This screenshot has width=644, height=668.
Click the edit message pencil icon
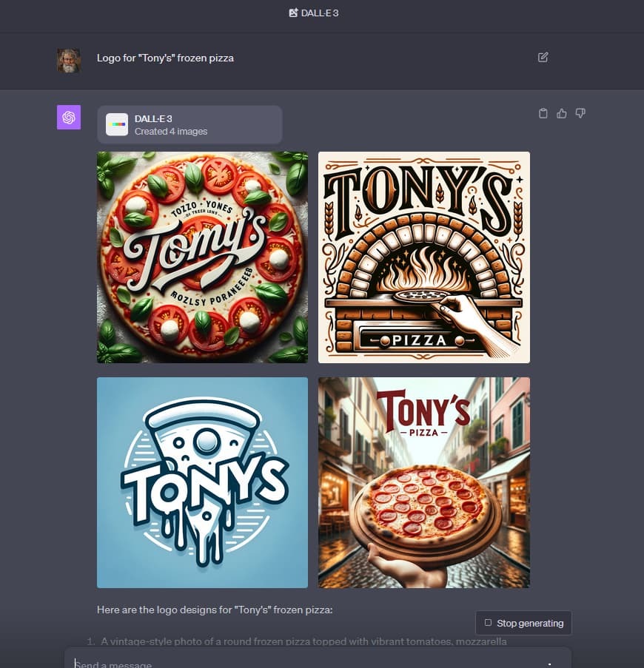(x=543, y=58)
